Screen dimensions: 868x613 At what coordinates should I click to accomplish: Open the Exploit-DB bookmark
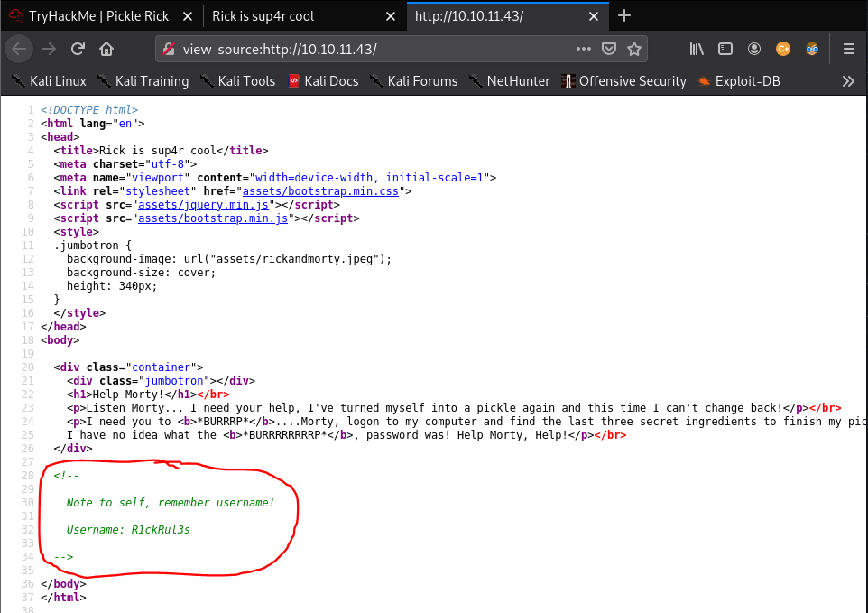pos(739,81)
